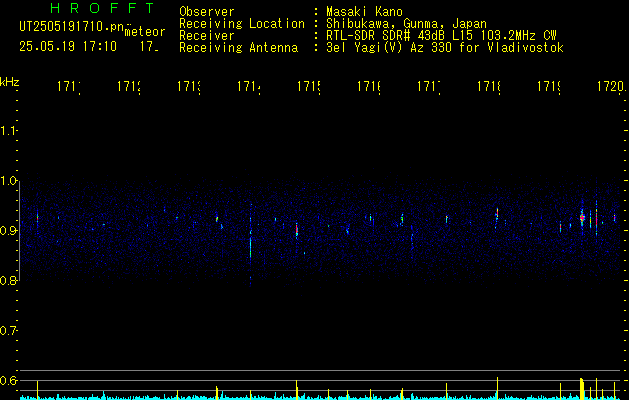Click the 1.0 frequency axis label
Image resolution: width=629 pixels, height=400 pixels.
8,181
